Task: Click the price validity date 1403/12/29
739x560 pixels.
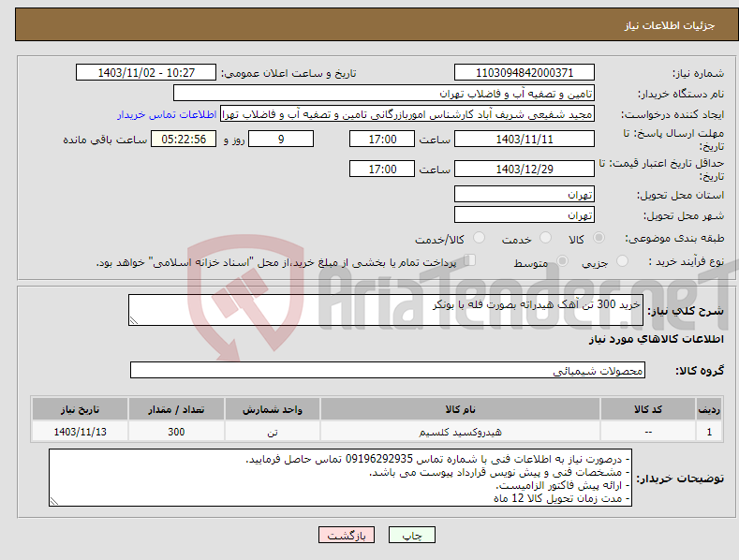Action: point(525,169)
